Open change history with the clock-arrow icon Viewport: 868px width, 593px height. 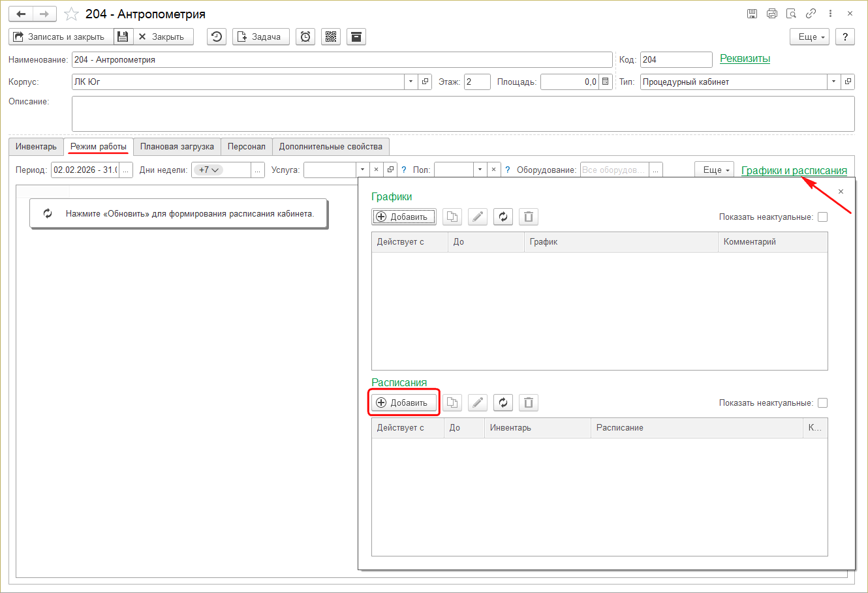pos(217,37)
